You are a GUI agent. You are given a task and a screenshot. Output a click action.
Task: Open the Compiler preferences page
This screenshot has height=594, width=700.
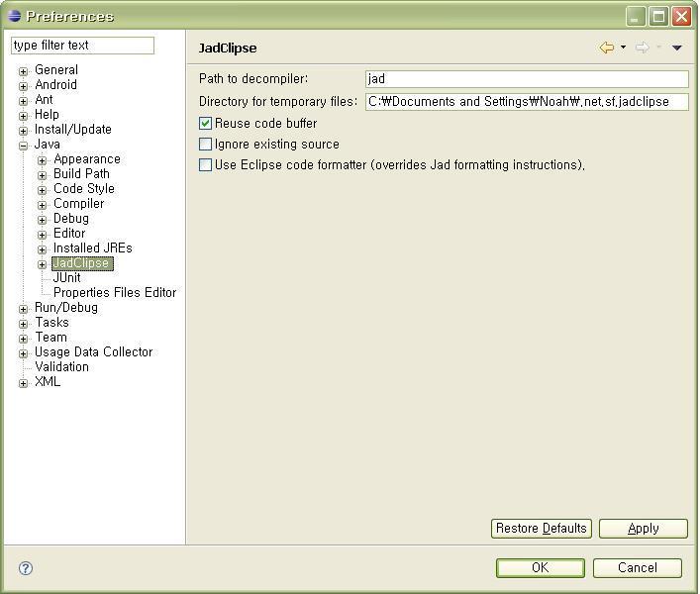coord(78,204)
